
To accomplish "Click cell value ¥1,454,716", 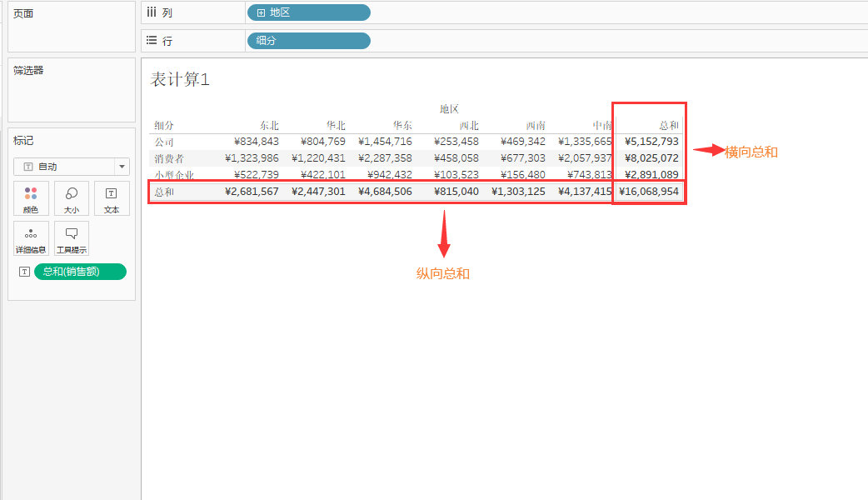I will pyautogui.click(x=385, y=142).
